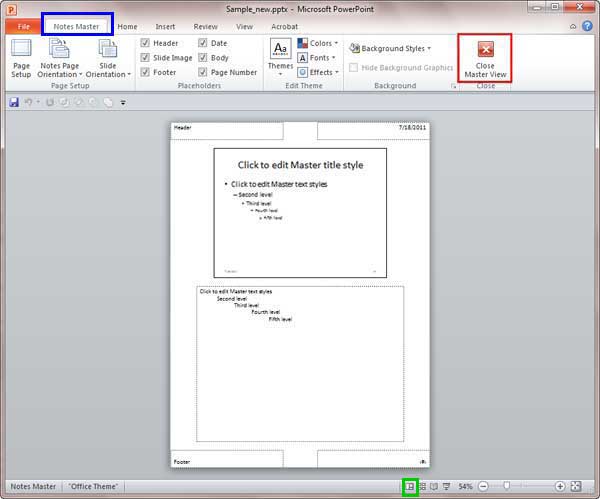Open theme Colors dropdown

[x=318, y=43]
